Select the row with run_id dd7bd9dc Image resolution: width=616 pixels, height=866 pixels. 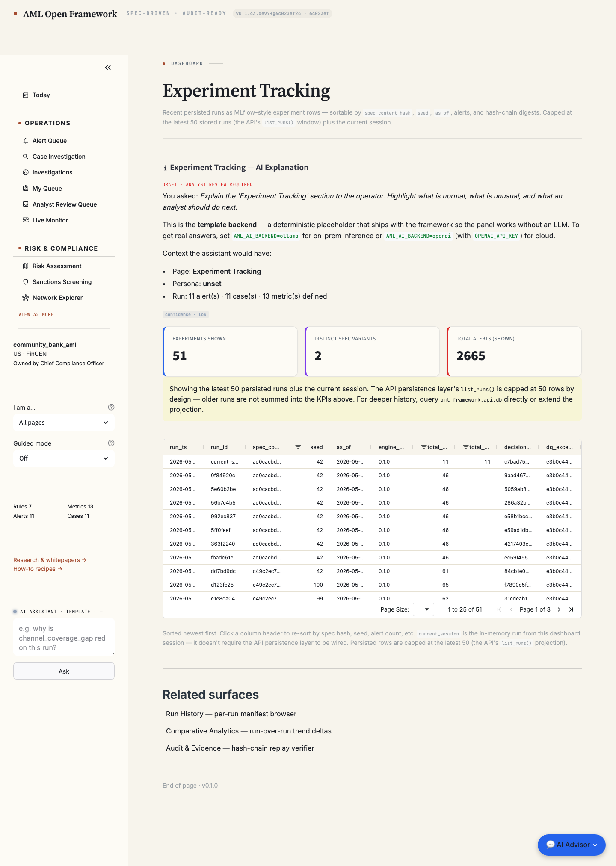click(372, 571)
